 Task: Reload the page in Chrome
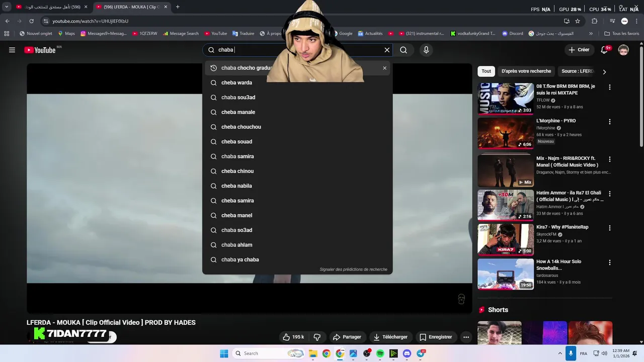pyautogui.click(x=31, y=21)
